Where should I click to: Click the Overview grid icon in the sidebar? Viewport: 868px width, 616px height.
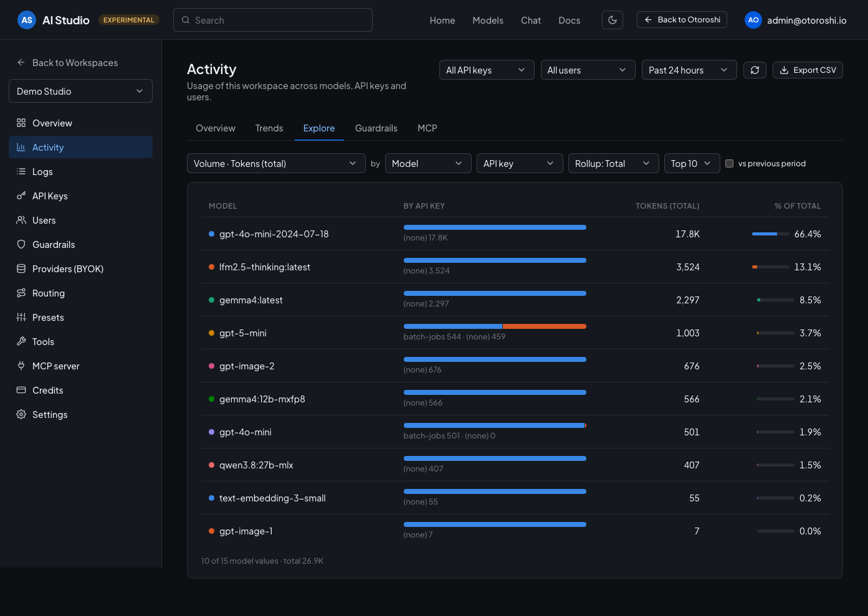coord(21,123)
